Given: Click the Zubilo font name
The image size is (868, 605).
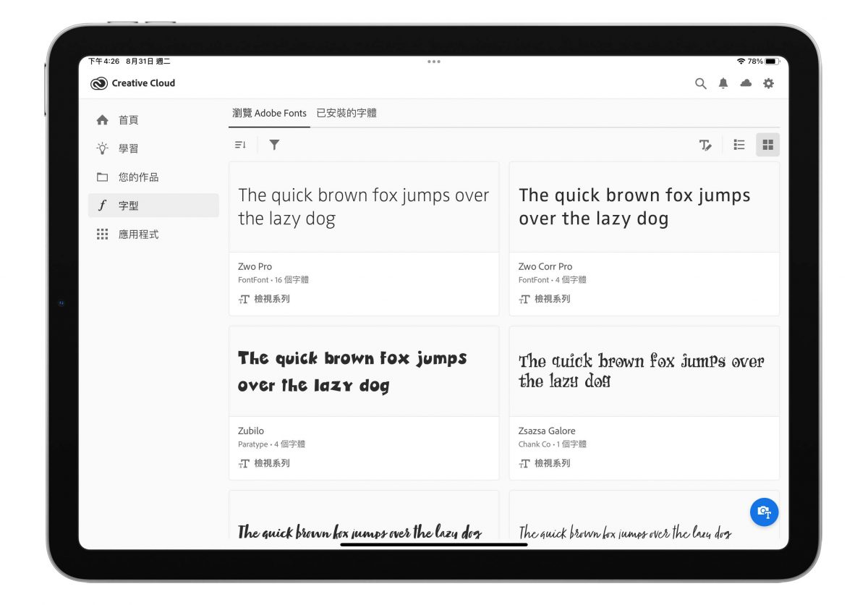Looking at the screenshot, I should tap(251, 431).
